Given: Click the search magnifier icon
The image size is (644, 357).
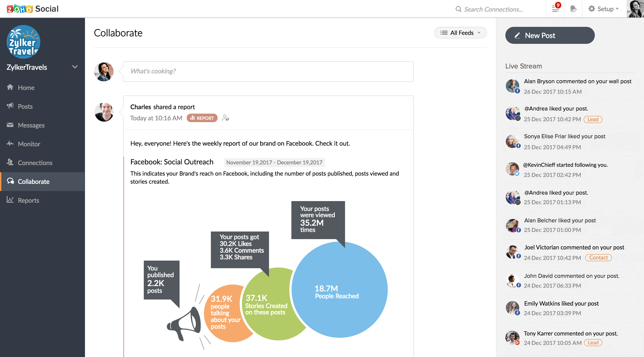Looking at the screenshot, I should pos(458,9).
